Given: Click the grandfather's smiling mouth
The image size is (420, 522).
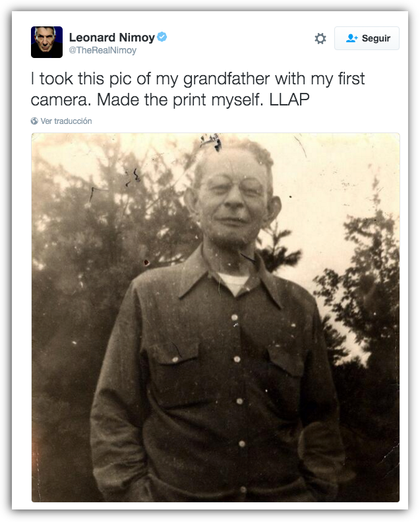Looking at the screenshot, I should click(x=231, y=220).
